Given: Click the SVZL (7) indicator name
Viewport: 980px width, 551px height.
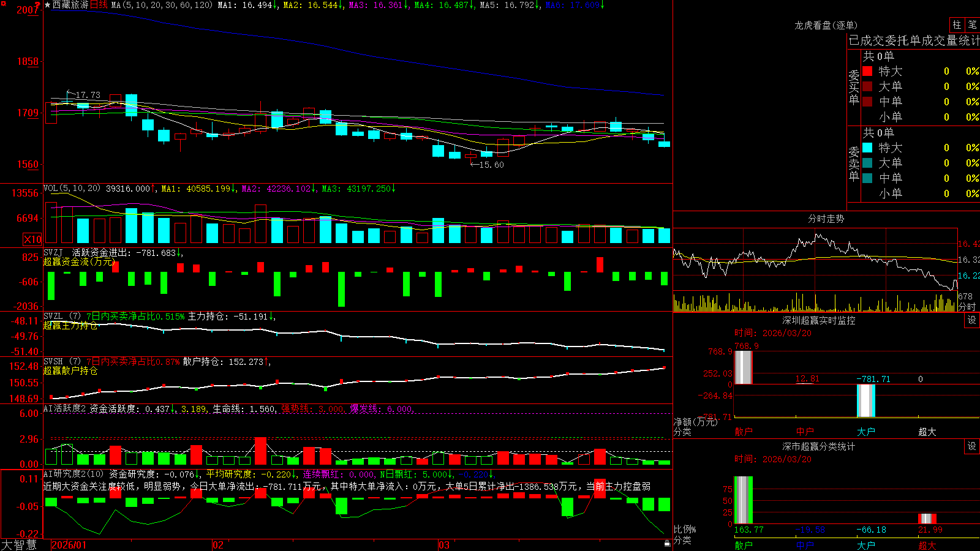Looking at the screenshot, I should [62, 317].
